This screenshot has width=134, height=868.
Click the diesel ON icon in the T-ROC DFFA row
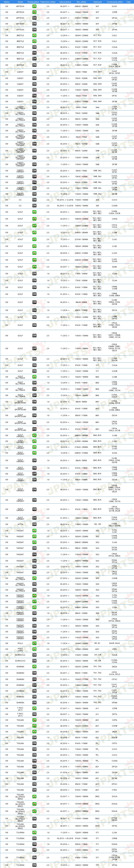34,714
